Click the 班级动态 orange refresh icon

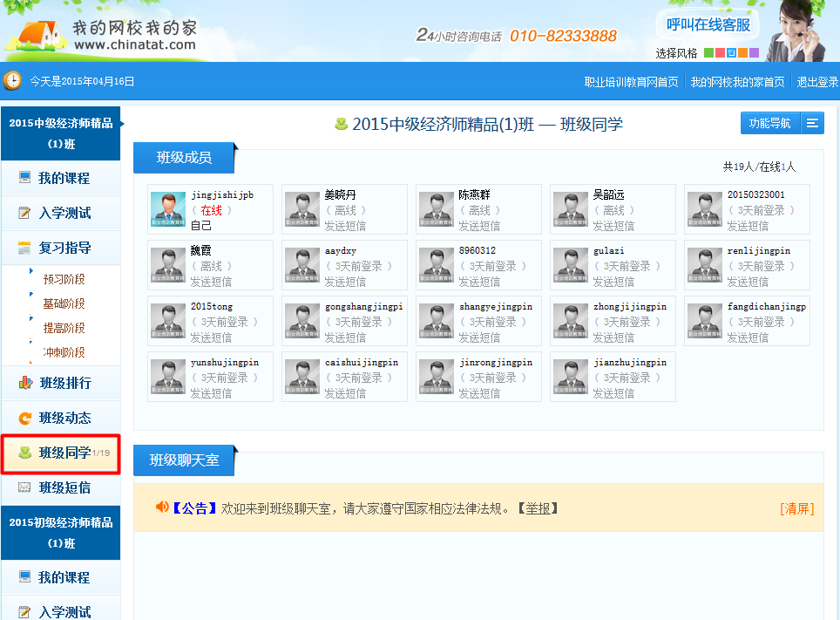coord(25,418)
